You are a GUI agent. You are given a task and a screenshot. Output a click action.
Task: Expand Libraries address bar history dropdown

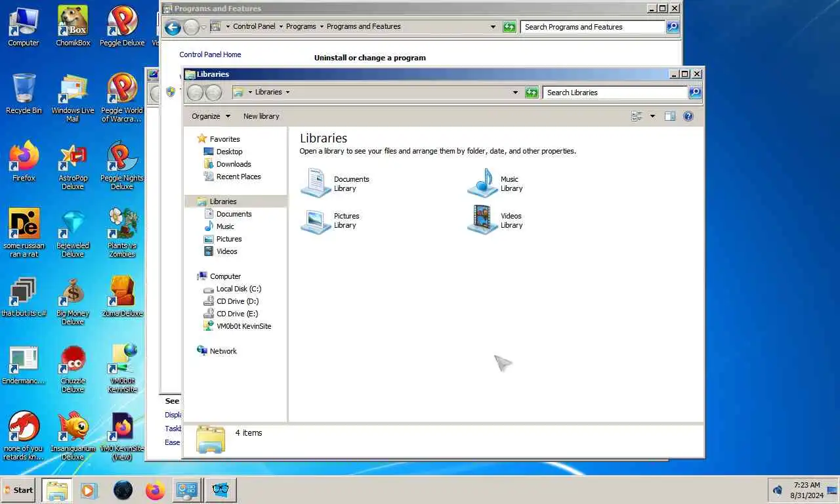pos(515,93)
